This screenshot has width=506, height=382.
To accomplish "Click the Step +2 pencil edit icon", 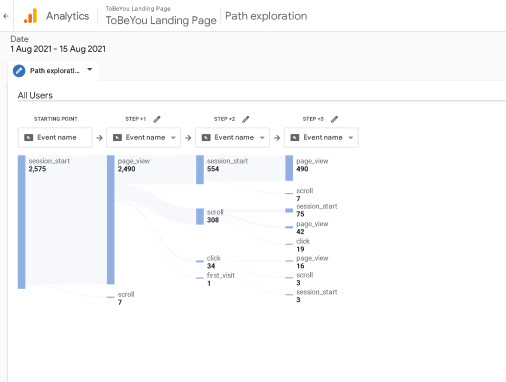I will point(246,119).
